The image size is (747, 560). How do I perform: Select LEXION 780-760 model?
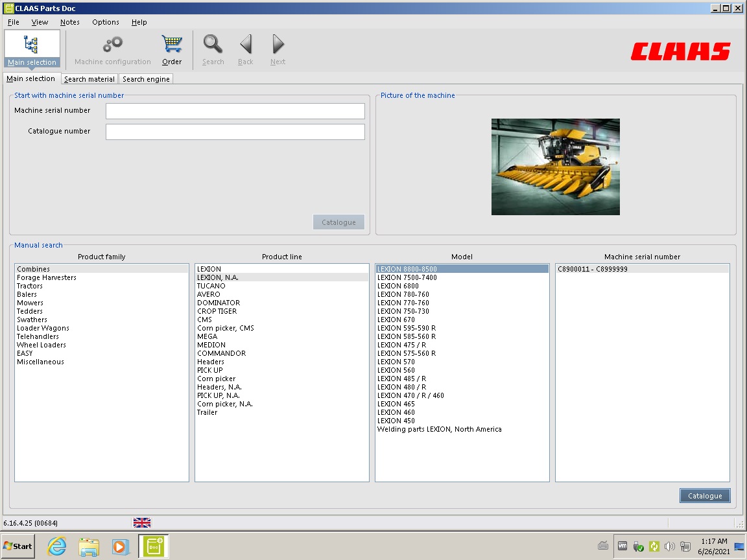click(x=462, y=294)
